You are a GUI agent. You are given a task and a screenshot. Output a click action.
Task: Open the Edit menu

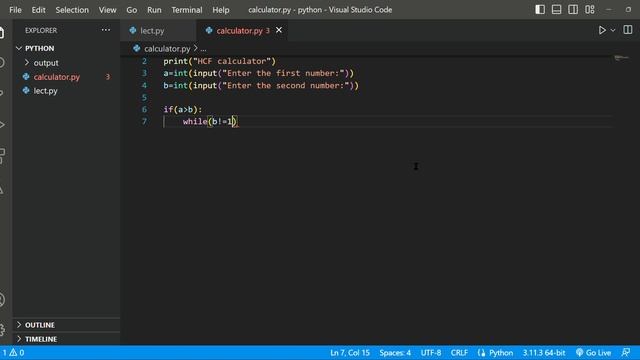38,10
